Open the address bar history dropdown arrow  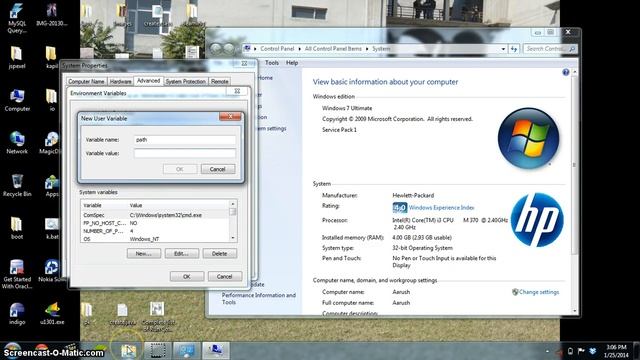pos(503,49)
